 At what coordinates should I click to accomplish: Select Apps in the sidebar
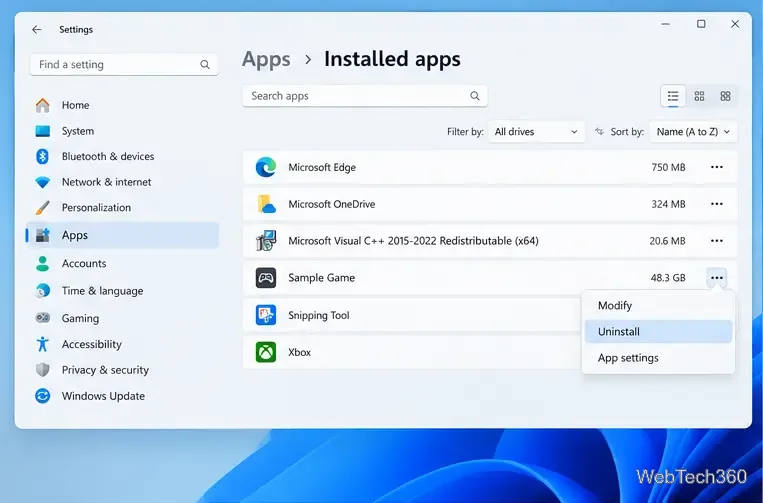point(122,235)
